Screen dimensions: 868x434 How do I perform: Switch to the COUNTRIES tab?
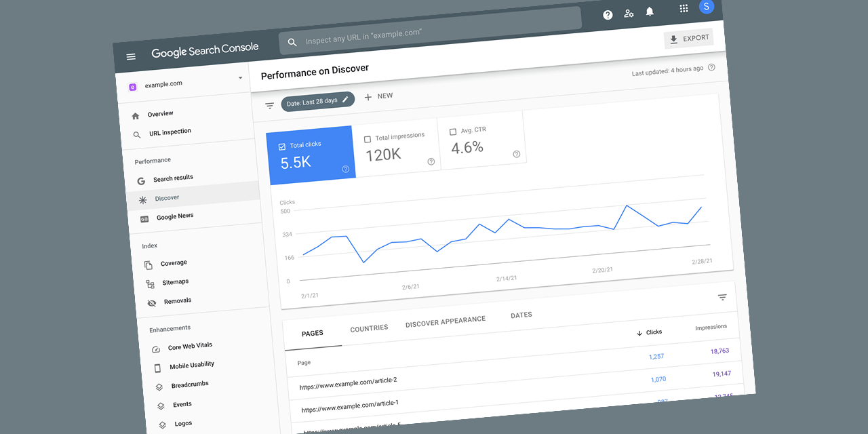[370, 328]
